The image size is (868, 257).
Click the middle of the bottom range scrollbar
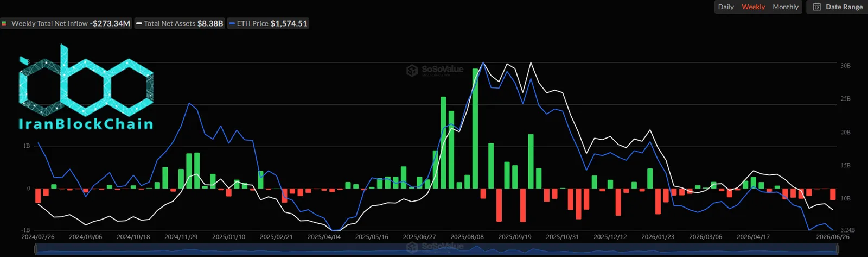click(437, 249)
